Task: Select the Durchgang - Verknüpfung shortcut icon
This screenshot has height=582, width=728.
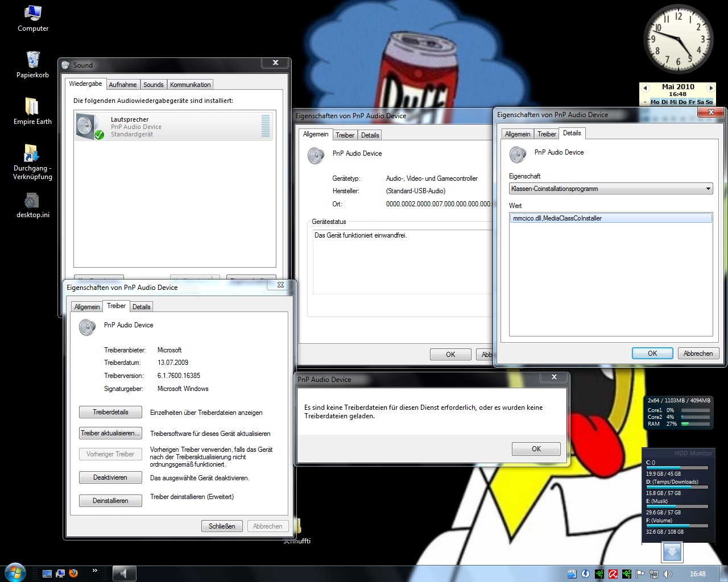Action: (32, 162)
